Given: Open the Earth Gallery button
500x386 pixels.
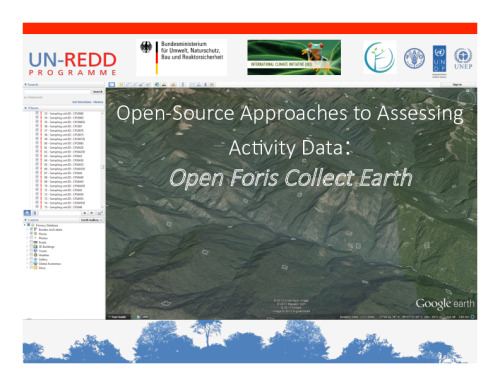Looking at the screenshot, I should click(x=91, y=220).
